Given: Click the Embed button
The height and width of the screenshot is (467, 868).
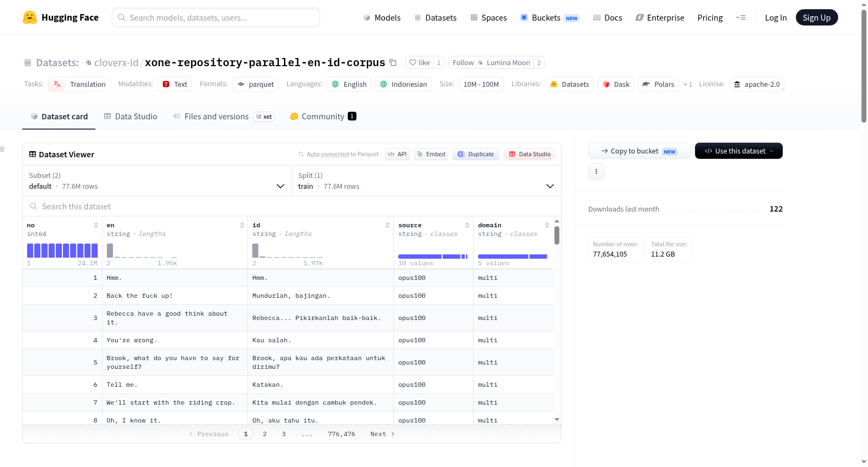Looking at the screenshot, I should coord(431,154).
